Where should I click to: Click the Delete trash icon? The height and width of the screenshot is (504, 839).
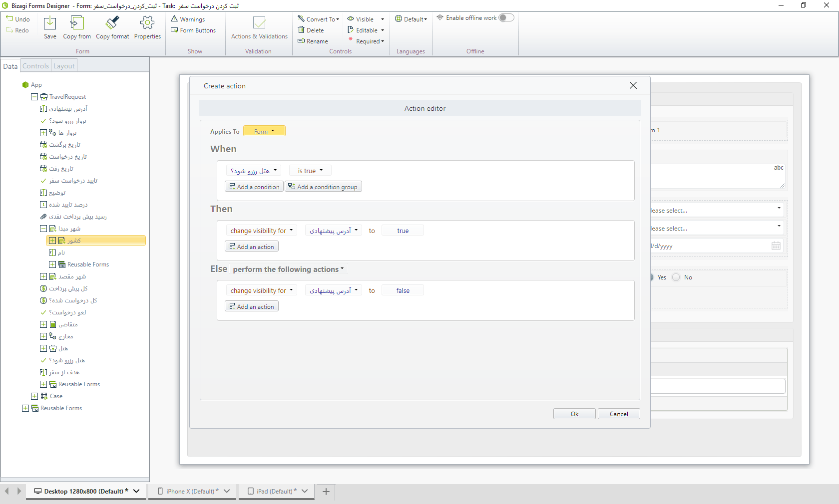pyautogui.click(x=301, y=30)
